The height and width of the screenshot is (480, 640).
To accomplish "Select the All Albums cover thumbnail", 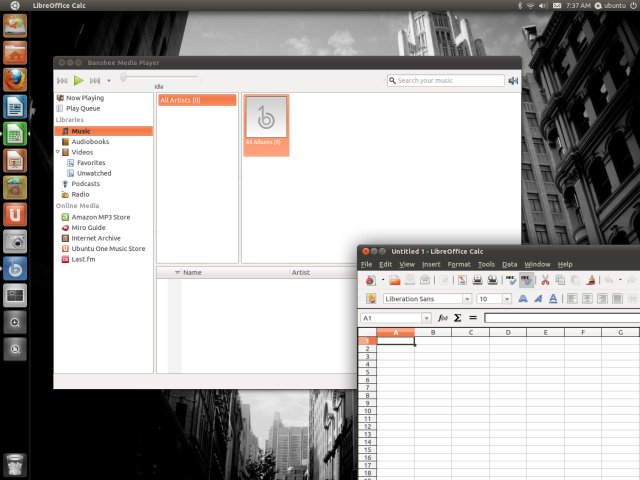I will click(x=266, y=118).
